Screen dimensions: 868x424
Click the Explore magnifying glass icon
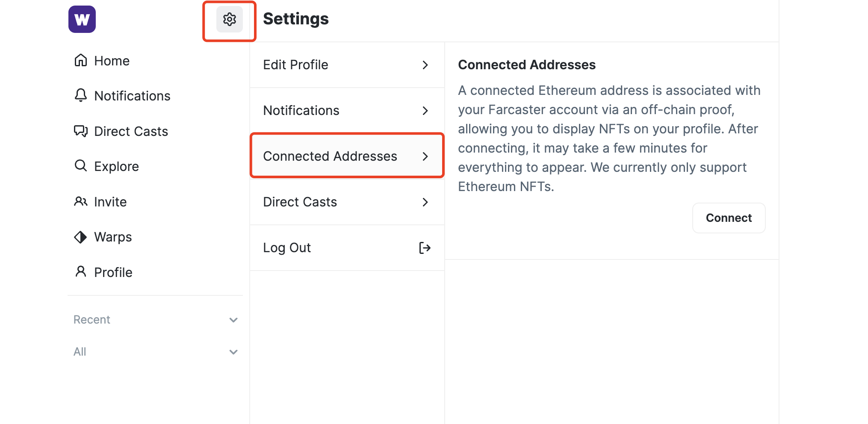pyautogui.click(x=81, y=166)
